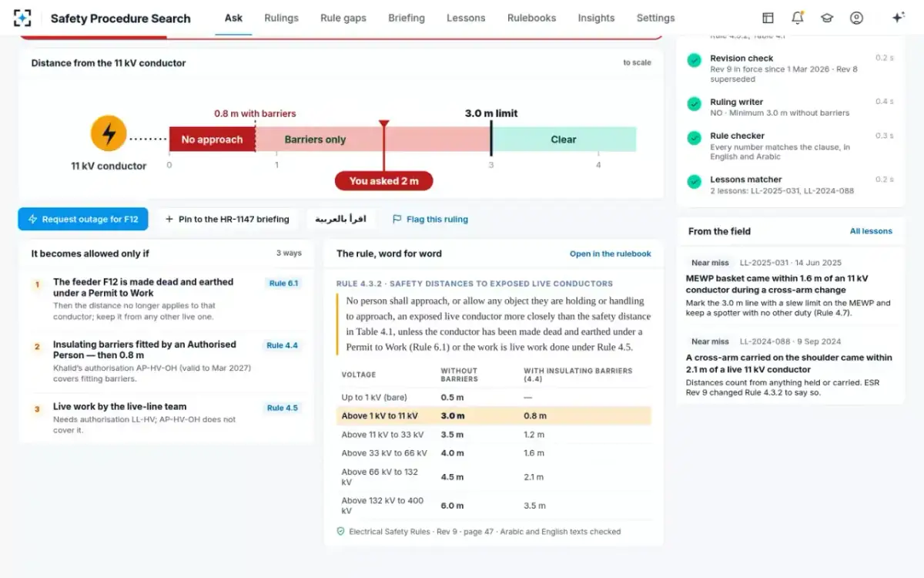Screen dimensions: 924x578
Task: Click the Arabic language reading button
Action: (x=340, y=219)
